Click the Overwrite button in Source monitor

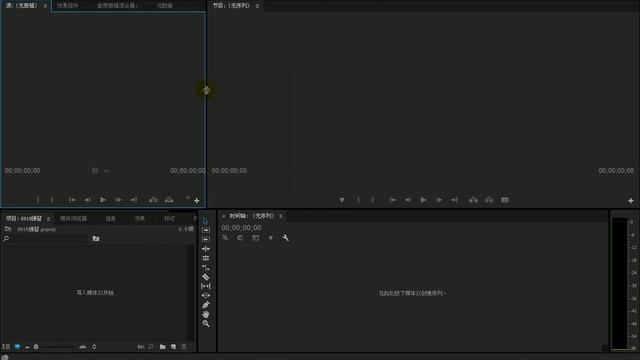tap(169, 200)
